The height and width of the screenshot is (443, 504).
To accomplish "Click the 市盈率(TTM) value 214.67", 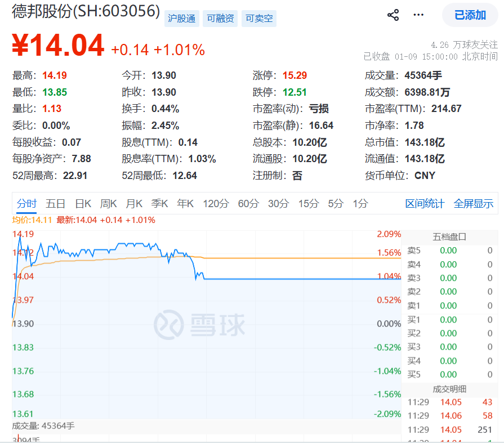I will [x=447, y=109].
